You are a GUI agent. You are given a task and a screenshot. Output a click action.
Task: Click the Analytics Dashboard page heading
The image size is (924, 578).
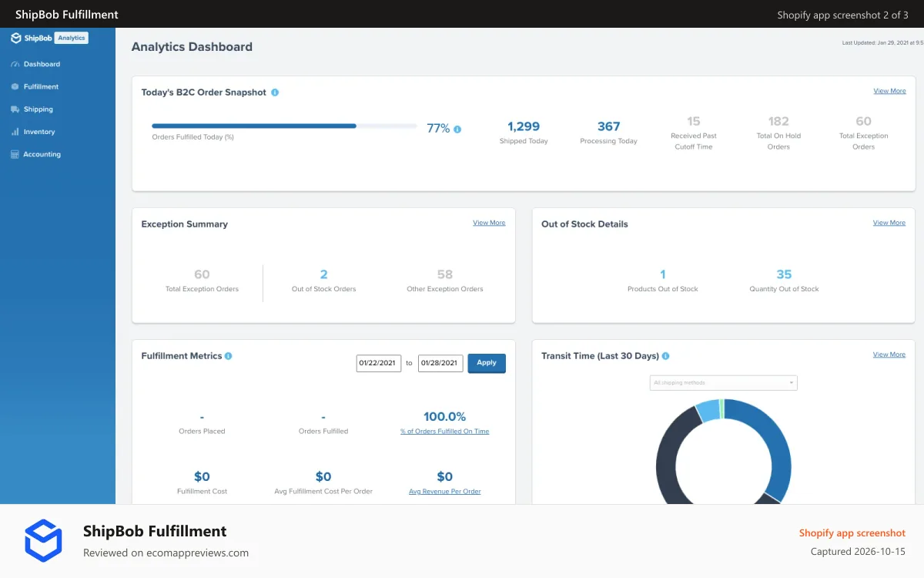192,47
